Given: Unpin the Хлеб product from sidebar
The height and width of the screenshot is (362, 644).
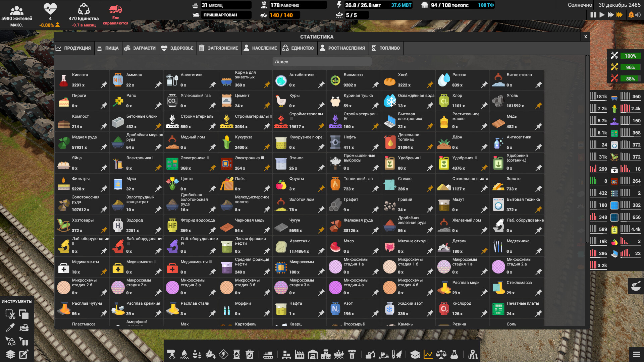Looking at the screenshot, I should coord(430,85).
